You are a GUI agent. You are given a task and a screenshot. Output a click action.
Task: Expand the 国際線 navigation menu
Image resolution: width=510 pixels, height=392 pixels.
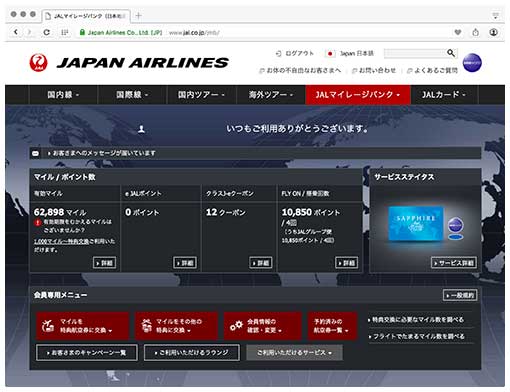click(x=132, y=95)
